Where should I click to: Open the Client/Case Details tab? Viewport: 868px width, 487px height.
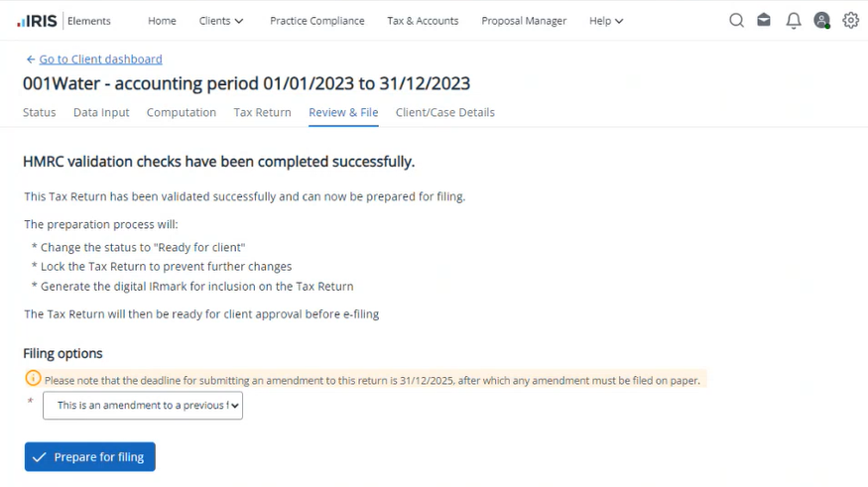pos(444,113)
